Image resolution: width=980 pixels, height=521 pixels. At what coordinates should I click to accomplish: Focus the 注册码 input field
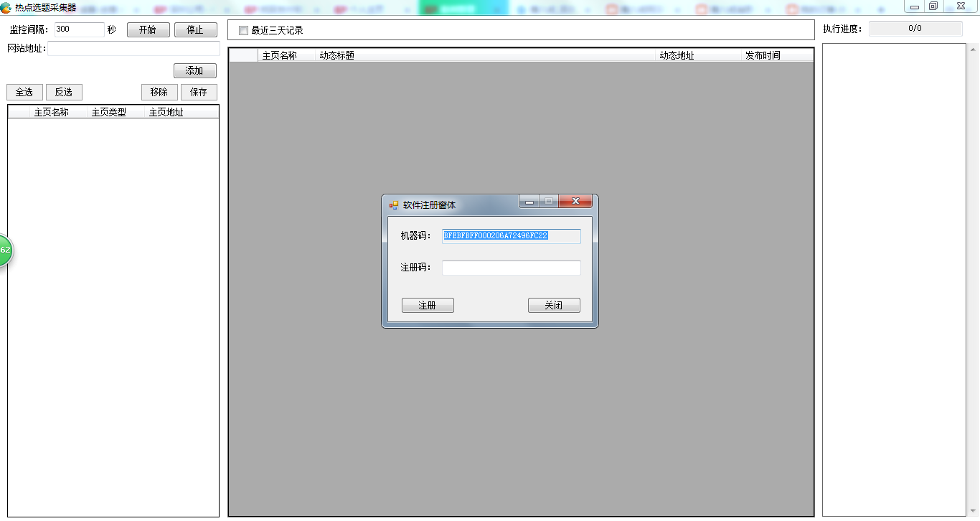tap(511, 268)
